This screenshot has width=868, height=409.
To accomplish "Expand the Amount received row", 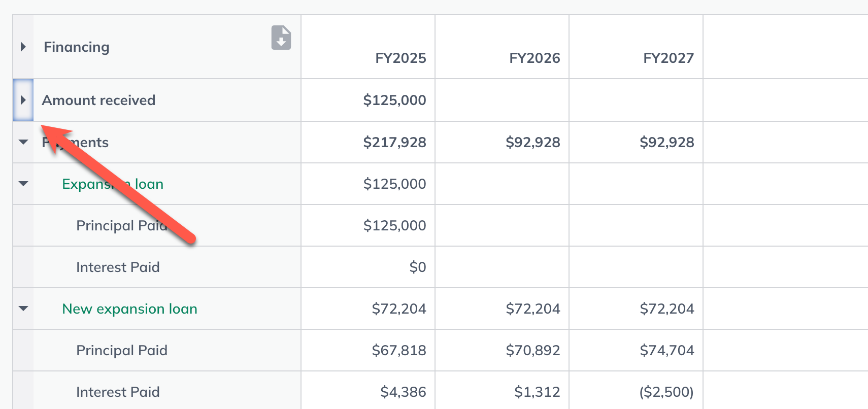I will (23, 100).
